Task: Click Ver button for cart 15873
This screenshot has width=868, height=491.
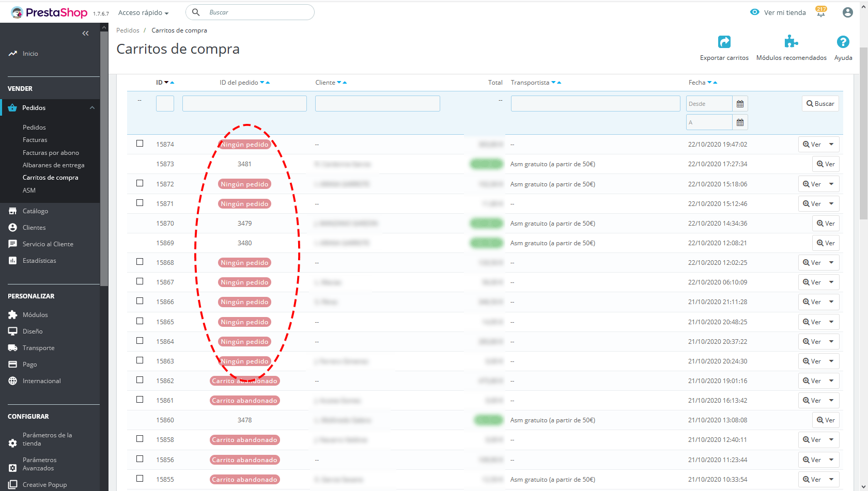Action: [826, 164]
